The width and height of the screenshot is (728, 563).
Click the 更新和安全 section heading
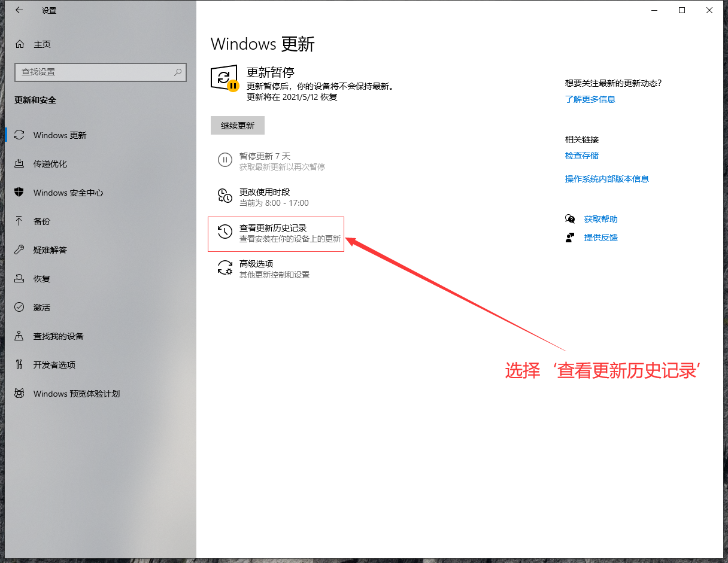pyautogui.click(x=35, y=100)
